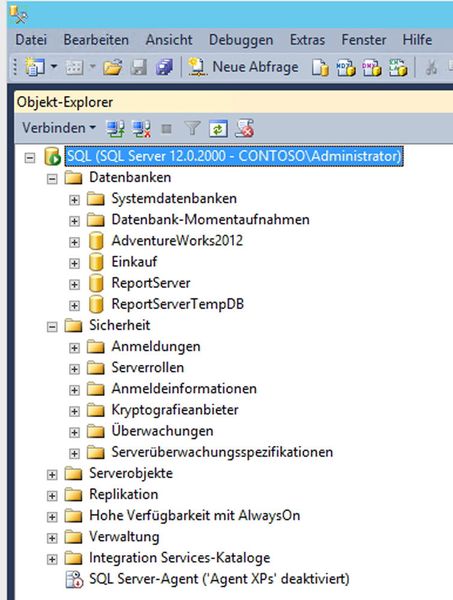Open the Bearbeiten menu

pos(96,40)
